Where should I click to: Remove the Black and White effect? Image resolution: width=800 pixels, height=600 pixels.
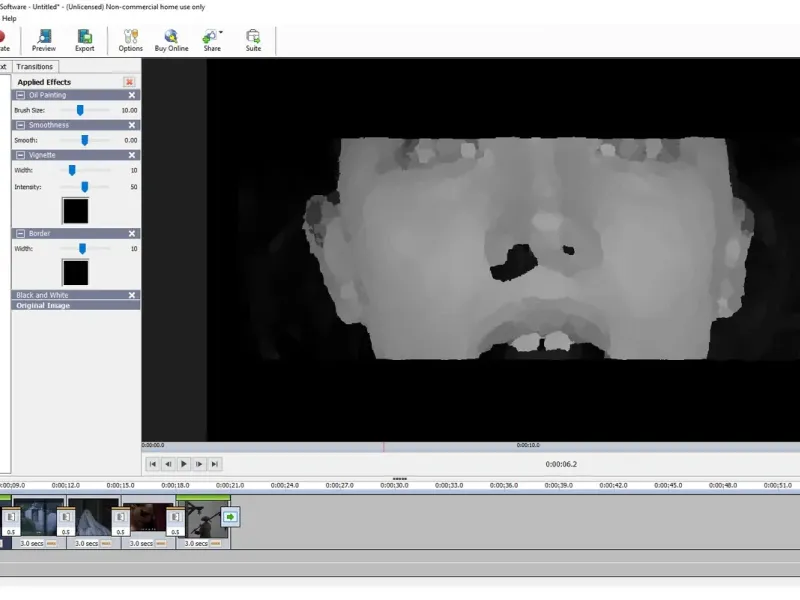click(132, 295)
